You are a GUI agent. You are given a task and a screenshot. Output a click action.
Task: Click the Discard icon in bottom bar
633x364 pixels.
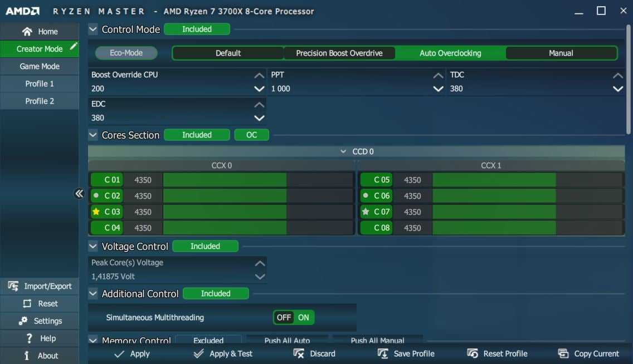[x=299, y=353]
